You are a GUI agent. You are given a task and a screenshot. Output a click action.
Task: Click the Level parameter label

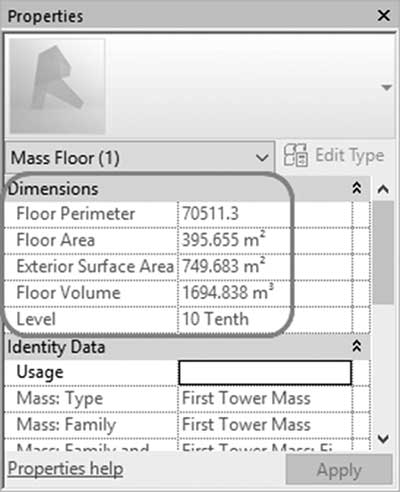pos(36,319)
